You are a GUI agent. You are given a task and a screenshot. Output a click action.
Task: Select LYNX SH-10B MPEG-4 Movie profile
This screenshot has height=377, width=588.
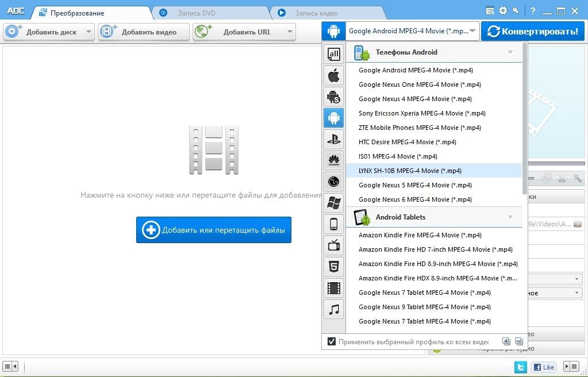point(434,171)
